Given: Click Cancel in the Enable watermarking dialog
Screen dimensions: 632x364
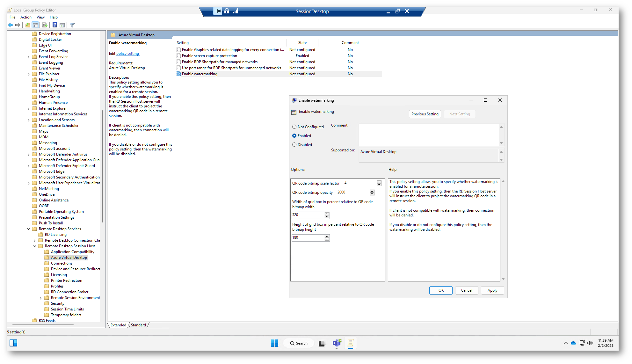Looking at the screenshot, I should coord(467,290).
